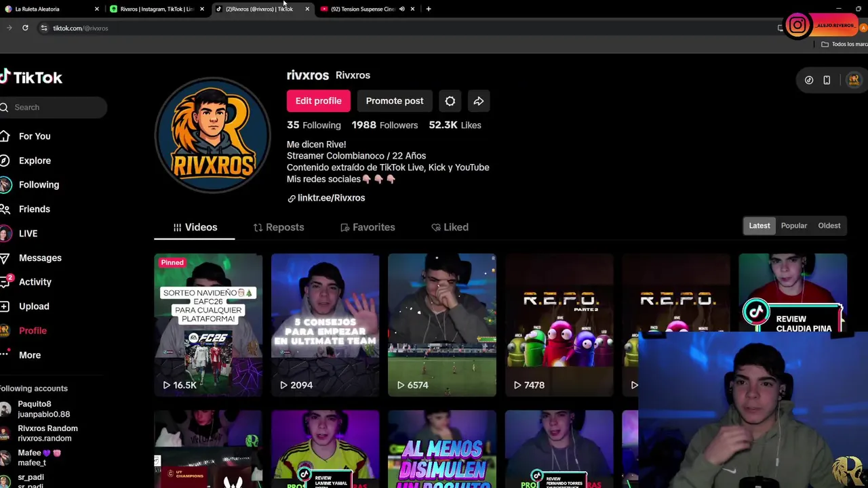This screenshot has height=488, width=868.
Task: Open the 5 Consejos Ultimate Team video
Action: (325, 325)
